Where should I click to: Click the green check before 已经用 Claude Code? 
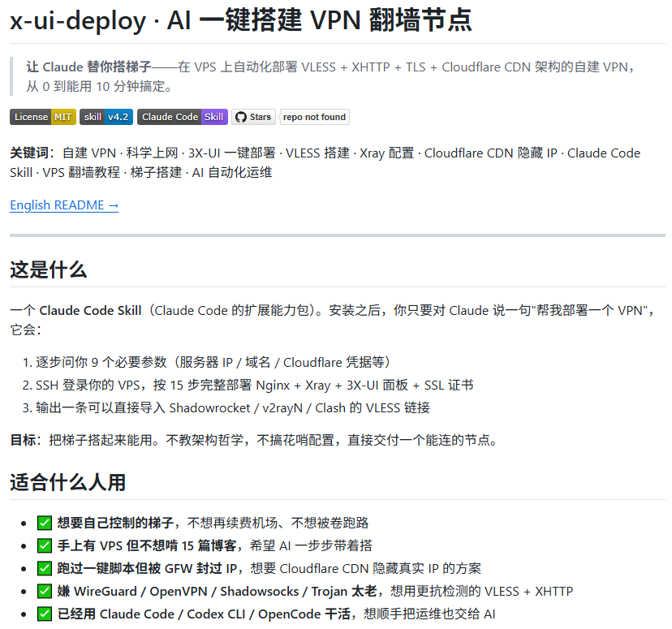(45, 614)
